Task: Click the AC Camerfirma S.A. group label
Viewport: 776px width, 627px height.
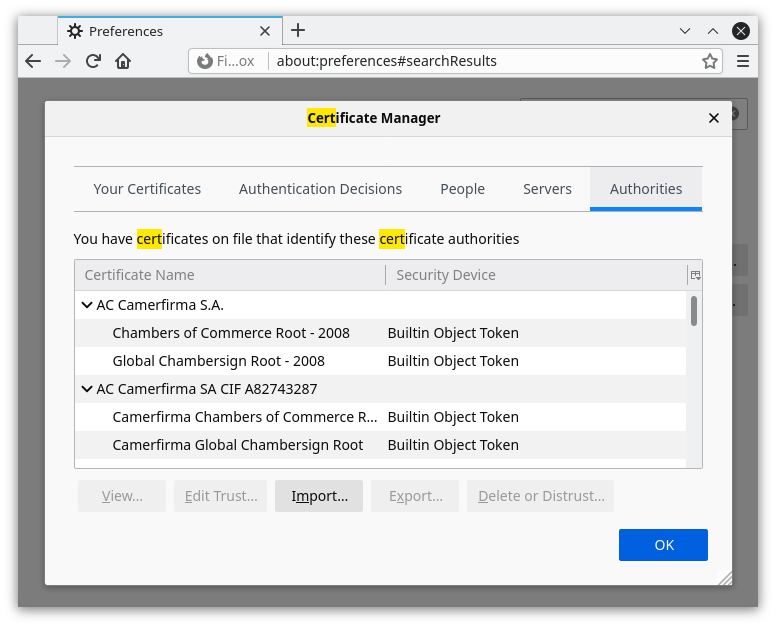Action: point(160,305)
